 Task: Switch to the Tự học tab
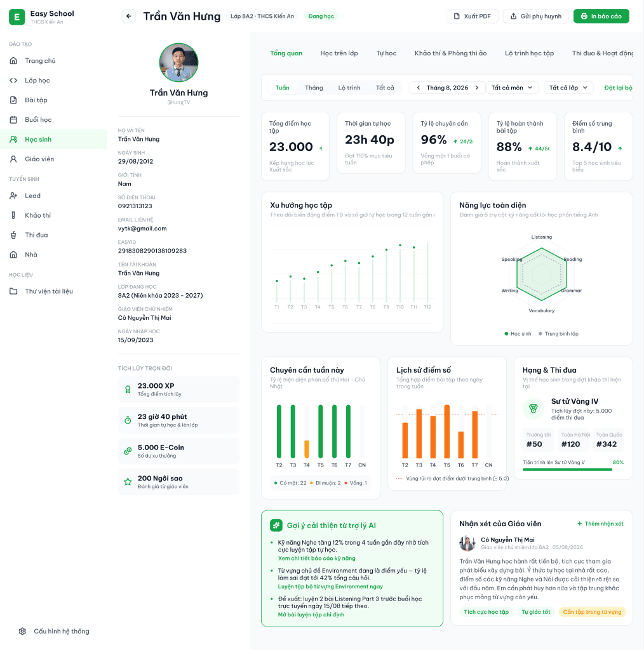coord(387,53)
